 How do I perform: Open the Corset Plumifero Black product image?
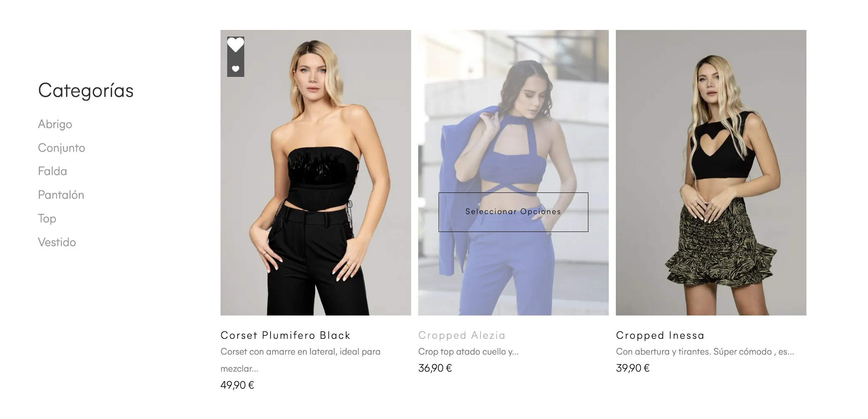(x=316, y=173)
